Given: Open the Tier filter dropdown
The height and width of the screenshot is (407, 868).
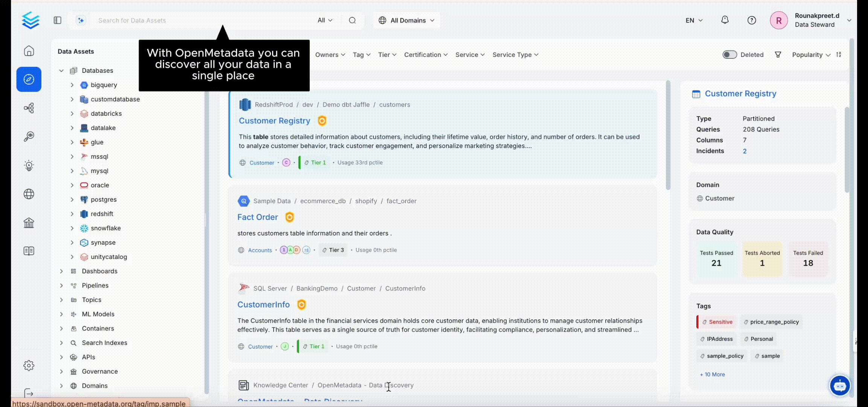Looking at the screenshot, I should 387,55.
